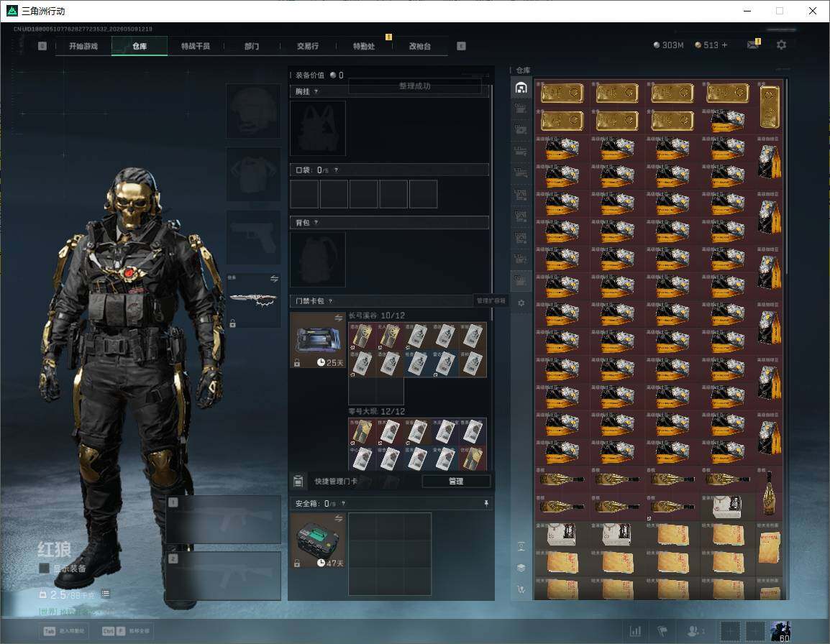The image size is (830, 644).
Task: Select the highlighted last expansion box icon
Action: pos(521,280)
